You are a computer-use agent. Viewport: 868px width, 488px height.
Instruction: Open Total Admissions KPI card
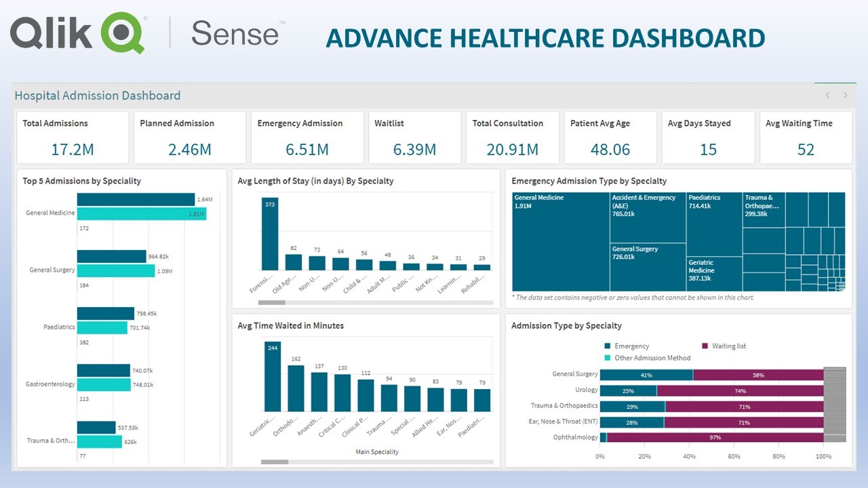[x=73, y=138]
